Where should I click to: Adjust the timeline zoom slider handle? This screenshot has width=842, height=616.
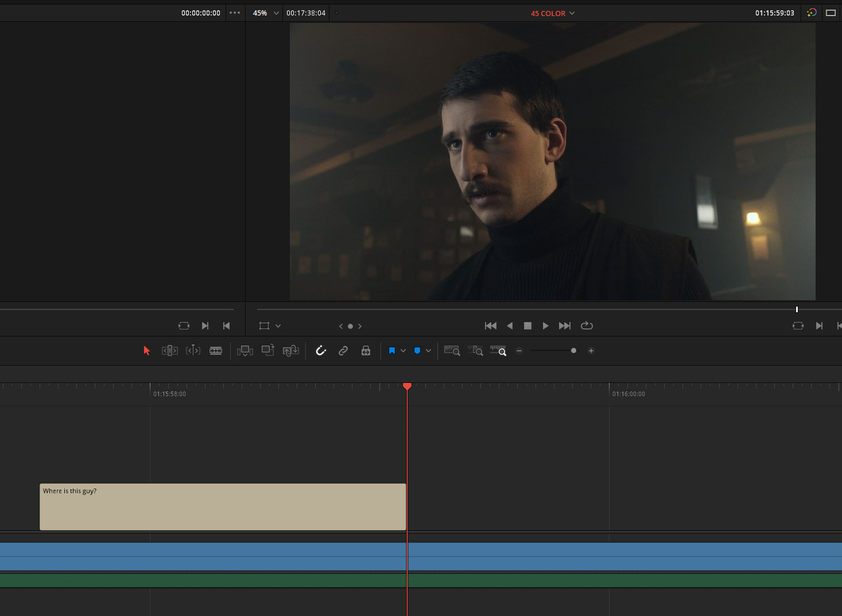[x=573, y=351]
